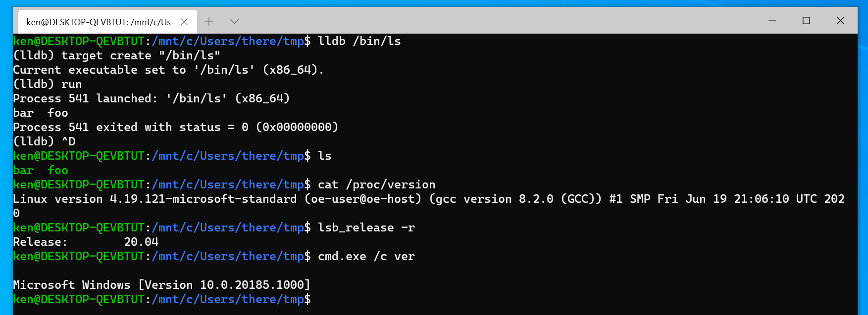
Task: Select the Microsoft Windows version output text
Action: (161, 285)
